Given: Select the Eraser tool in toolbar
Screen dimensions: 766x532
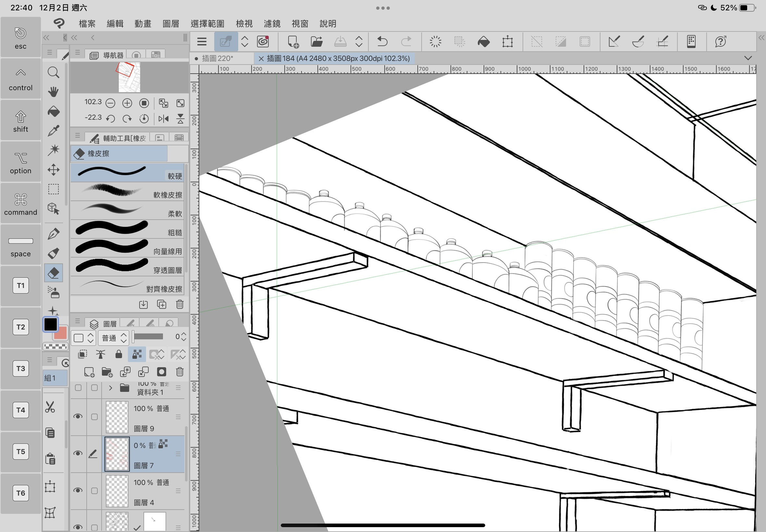Looking at the screenshot, I should (53, 273).
